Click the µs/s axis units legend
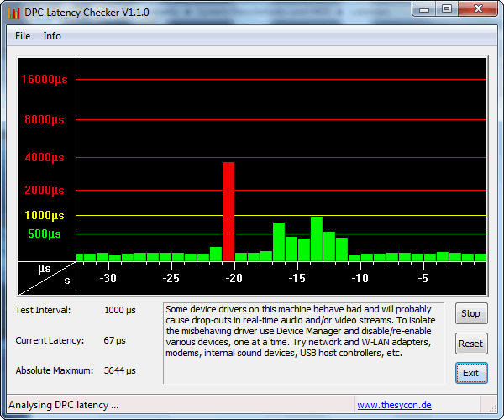This screenshot has width=504, height=420. coord(47,278)
